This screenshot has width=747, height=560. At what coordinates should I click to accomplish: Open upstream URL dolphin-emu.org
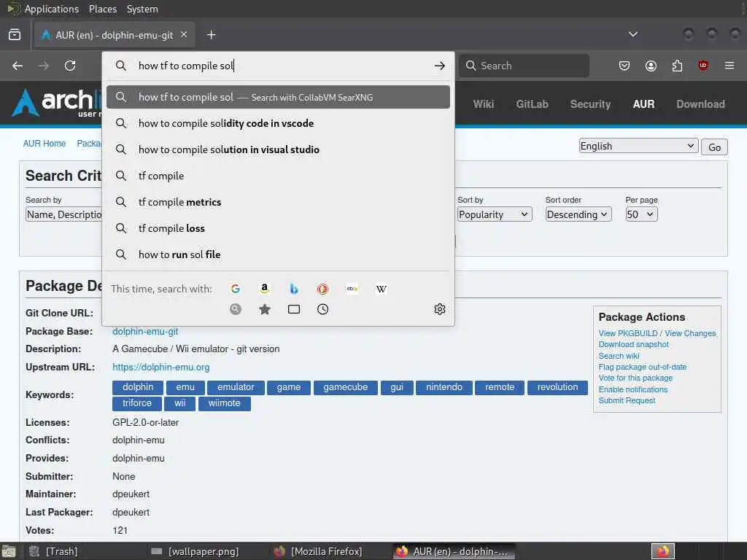coord(161,367)
